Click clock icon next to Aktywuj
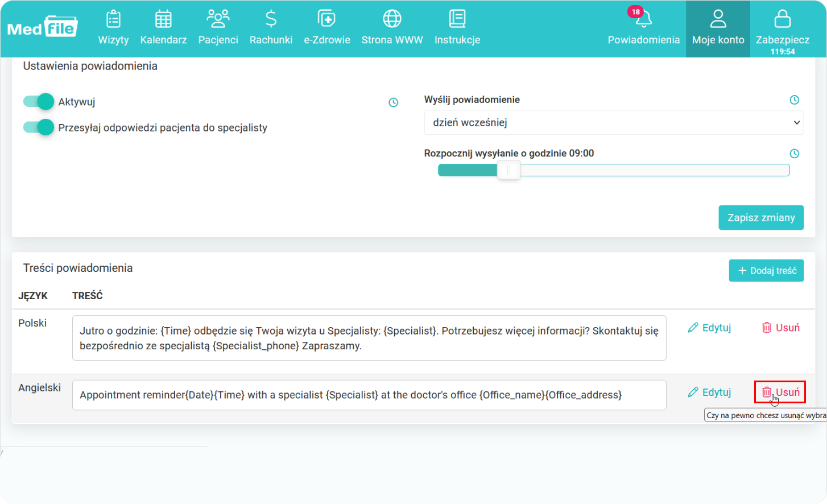827x504 pixels. (393, 102)
